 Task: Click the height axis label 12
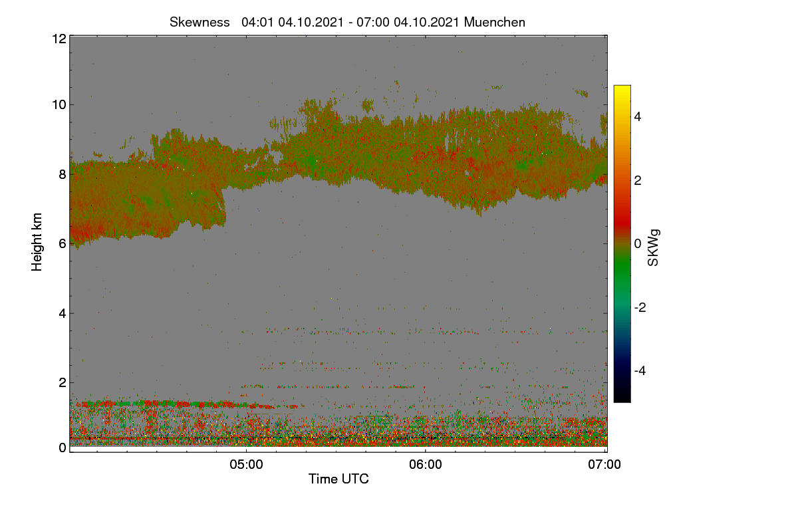[x=58, y=39]
